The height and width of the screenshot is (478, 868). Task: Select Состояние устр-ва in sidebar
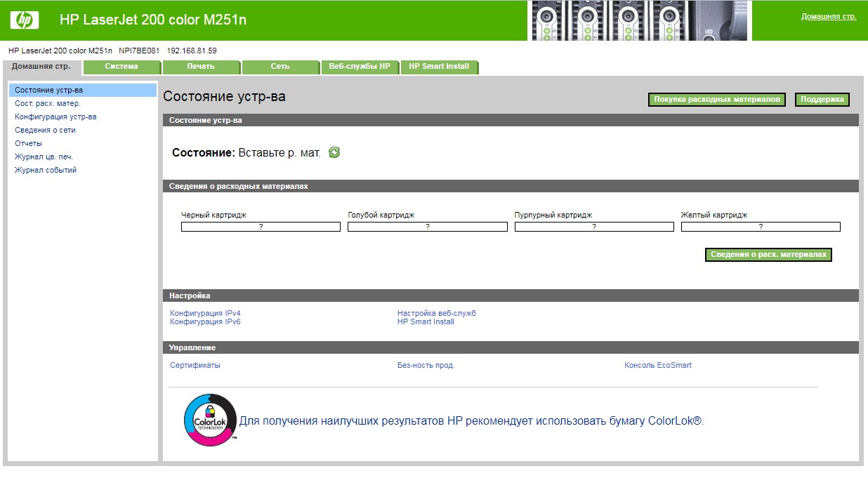(x=83, y=90)
